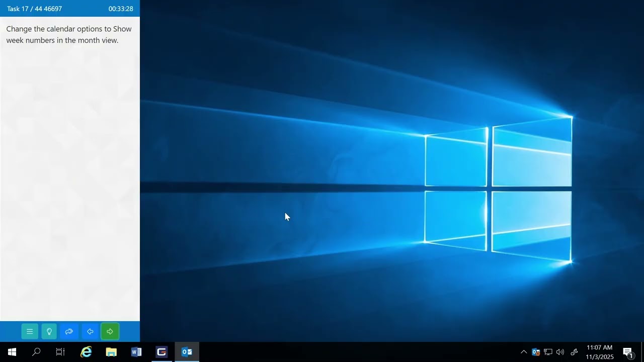Click the 00:33:28 timer

coord(121,9)
